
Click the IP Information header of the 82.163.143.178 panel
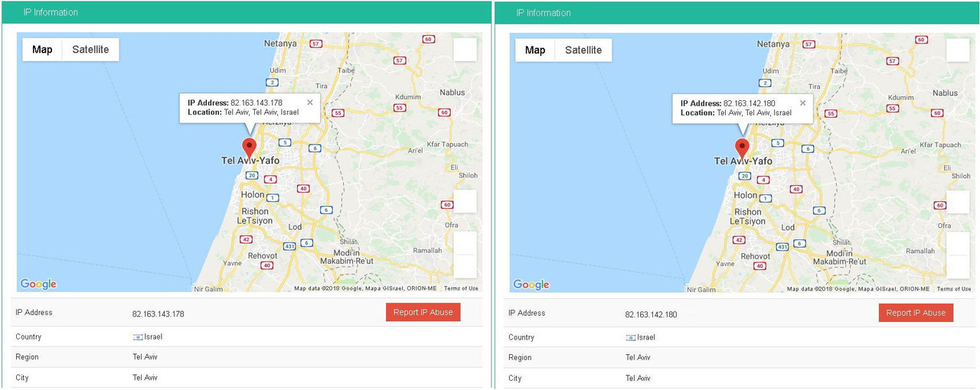point(51,12)
